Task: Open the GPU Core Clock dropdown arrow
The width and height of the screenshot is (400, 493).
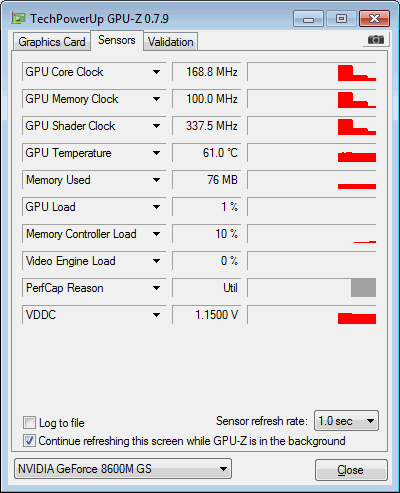Action: pyautogui.click(x=156, y=72)
